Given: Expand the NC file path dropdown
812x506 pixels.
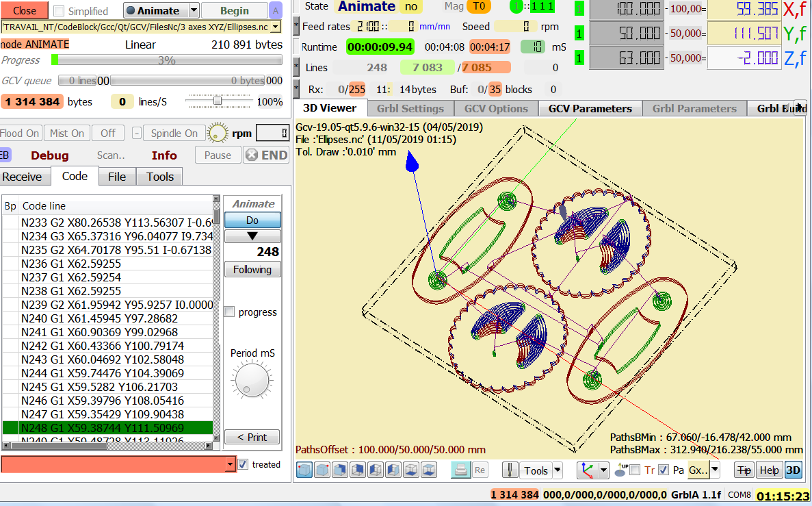Looking at the screenshot, I should 276,27.
